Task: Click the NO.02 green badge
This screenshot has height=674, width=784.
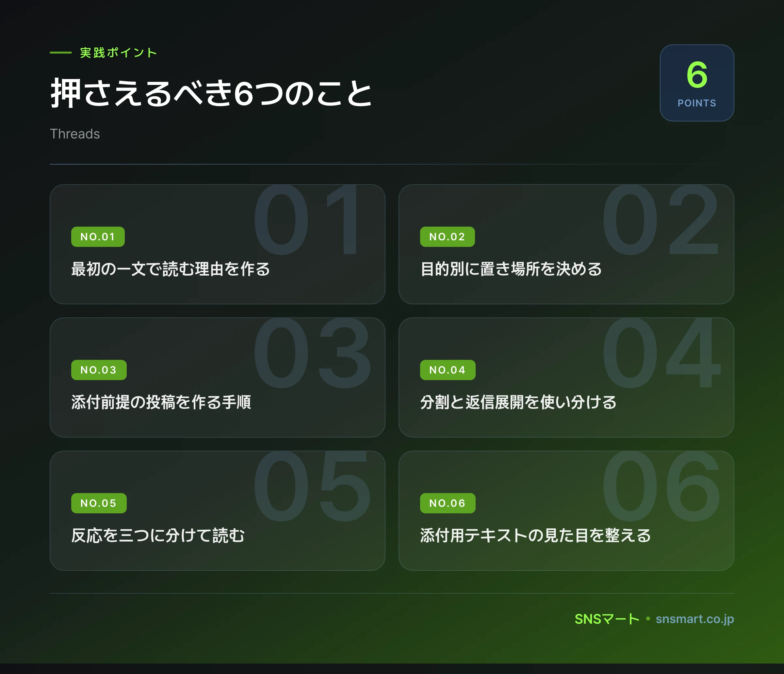Action: pos(447,237)
